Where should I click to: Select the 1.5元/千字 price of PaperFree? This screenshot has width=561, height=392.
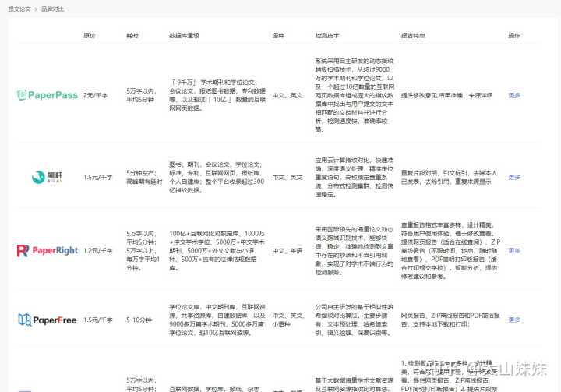pyautogui.click(x=98, y=320)
